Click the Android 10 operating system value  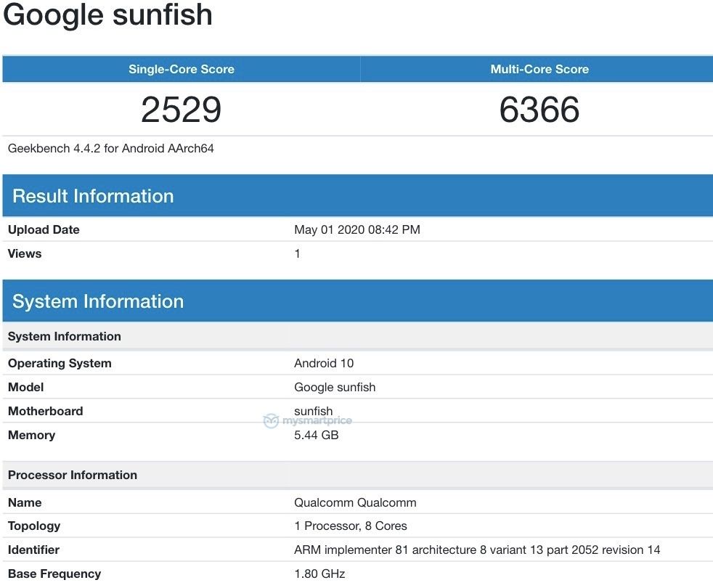coord(324,363)
